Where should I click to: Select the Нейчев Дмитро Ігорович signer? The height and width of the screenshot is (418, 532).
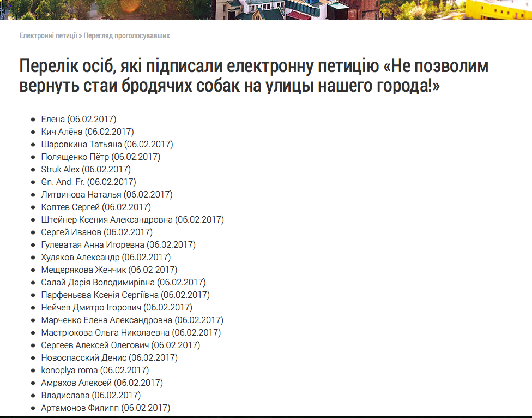(x=117, y=307)
